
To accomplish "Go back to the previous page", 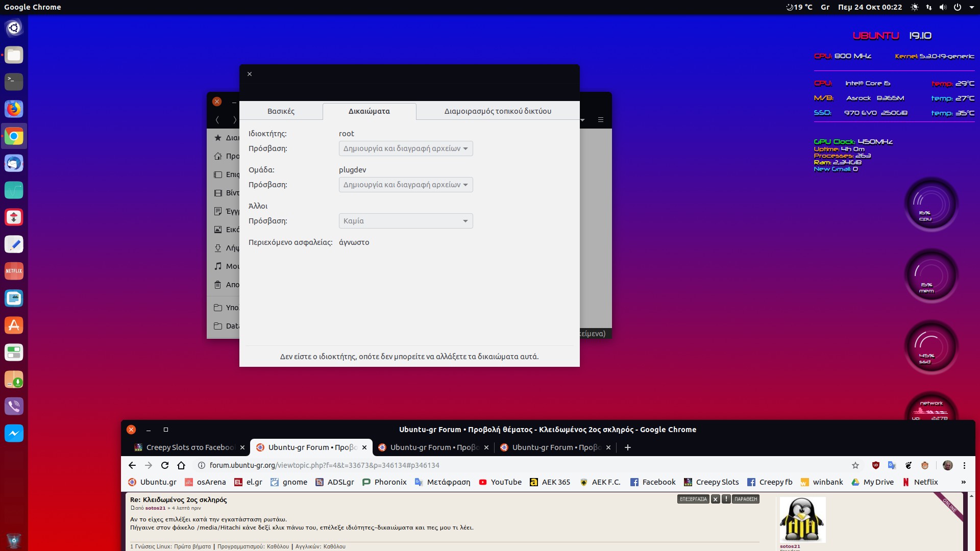I will (132, 465).
